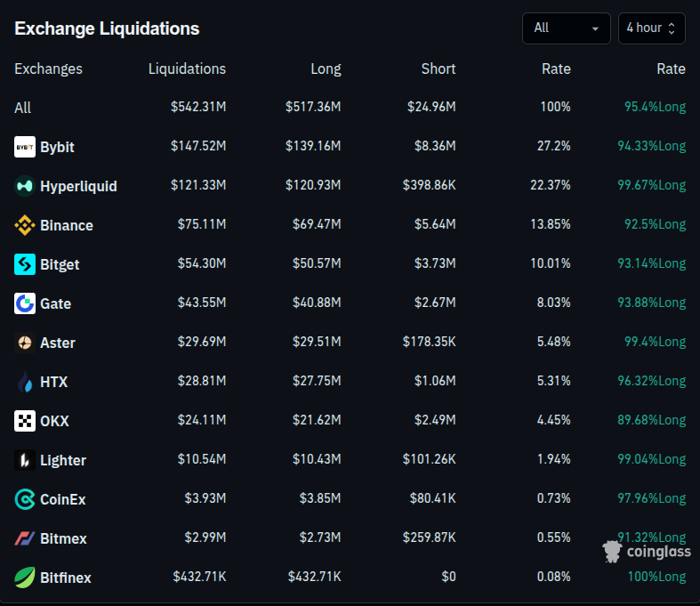Click the Hyperliquid logo icon
Viewport: 700px width, 606px height.
click(25, 186)
